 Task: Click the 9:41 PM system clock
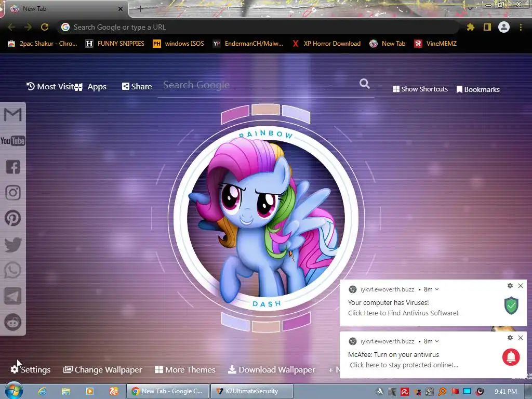point(506,392)
